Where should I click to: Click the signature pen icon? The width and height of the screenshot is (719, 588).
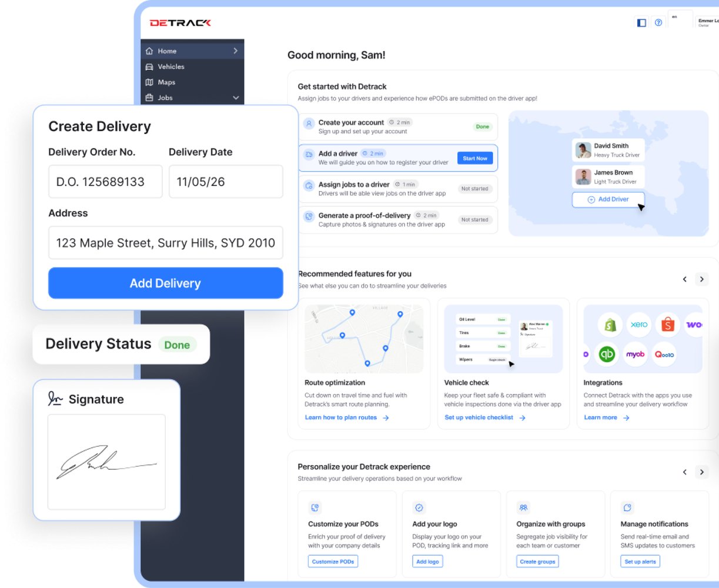[x=55, y=399]
